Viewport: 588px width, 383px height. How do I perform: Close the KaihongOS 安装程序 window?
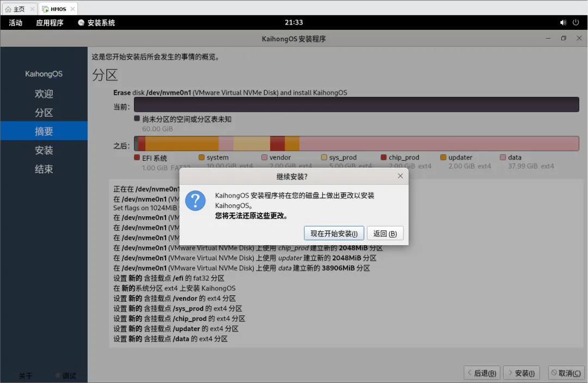point(579,38)
